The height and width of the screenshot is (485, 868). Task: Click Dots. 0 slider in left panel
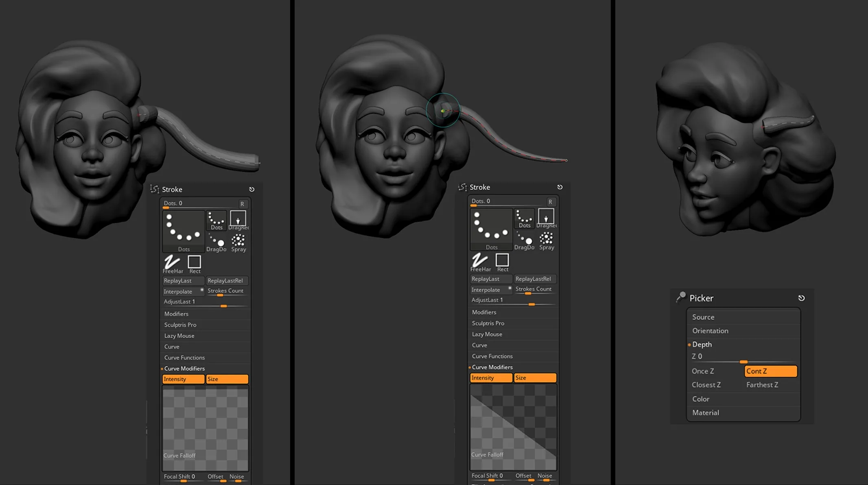tap(199, 204)
